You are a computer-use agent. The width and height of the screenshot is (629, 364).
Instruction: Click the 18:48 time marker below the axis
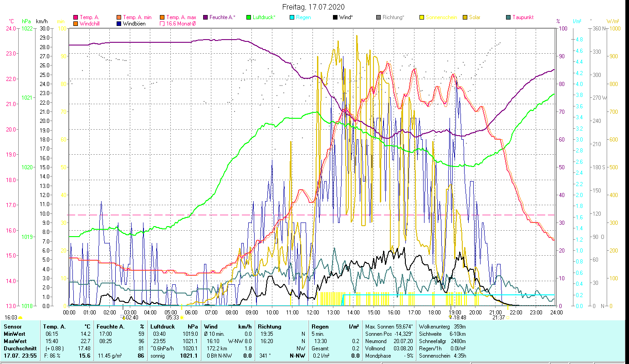click(x=460, y=318)
